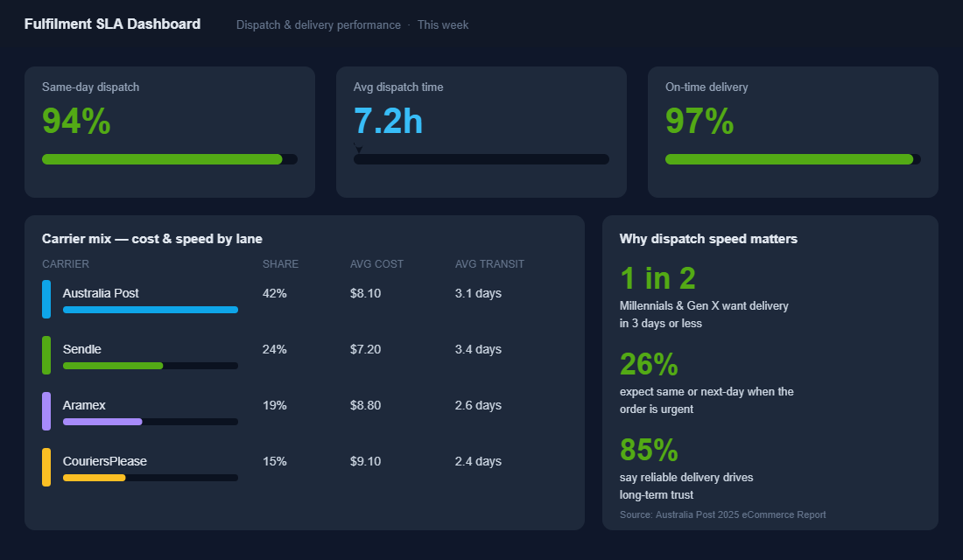
Task: Click the 'Avg dispatch time' card label
Action: (x=398, y=87)
